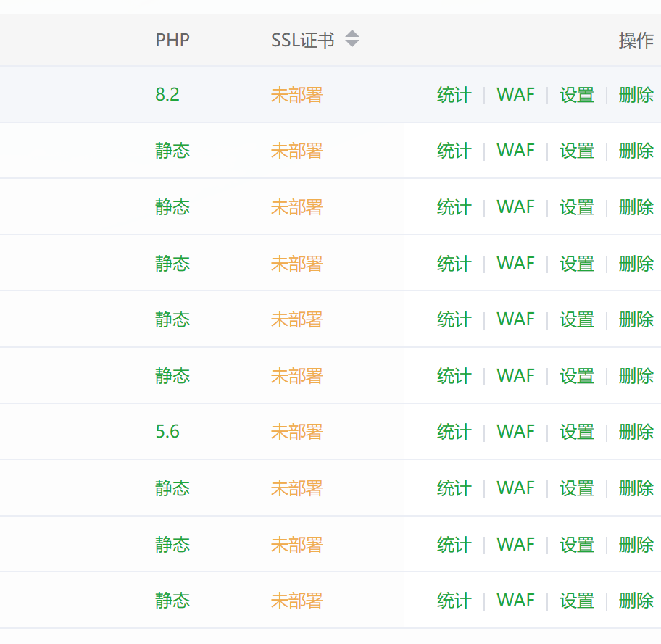The width and height of the screenshot is (661, 644).
Task: Open WAF for the PHP 8.2 site
Action: point(515,95)
